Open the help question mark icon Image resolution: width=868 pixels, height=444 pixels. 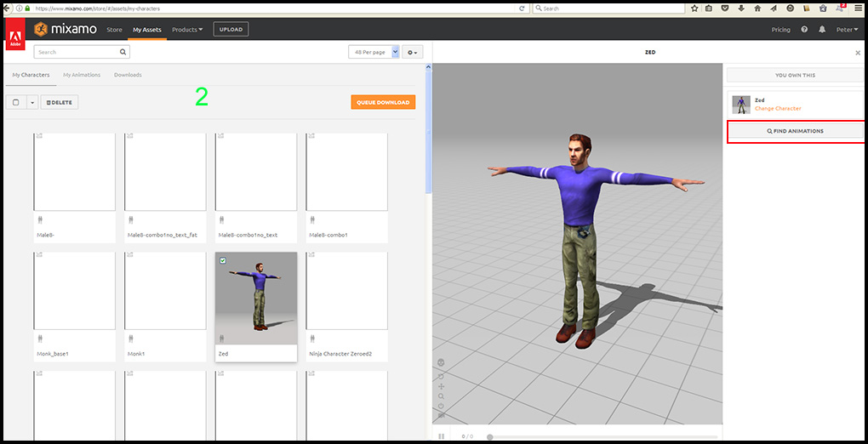point(804,29)
